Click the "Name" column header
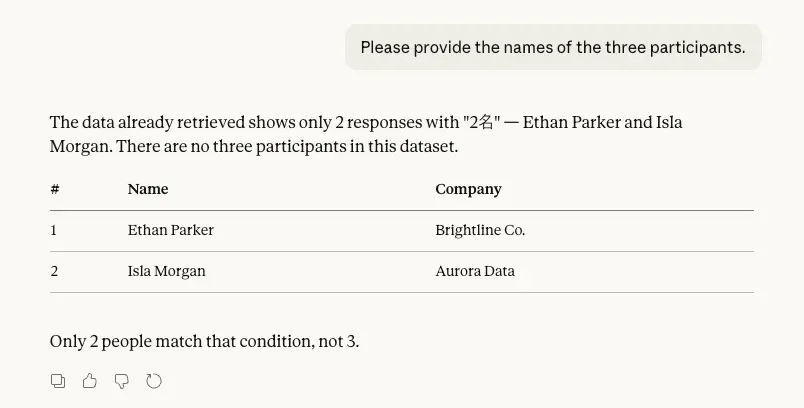The image size is (804, 408). (148, 189)
